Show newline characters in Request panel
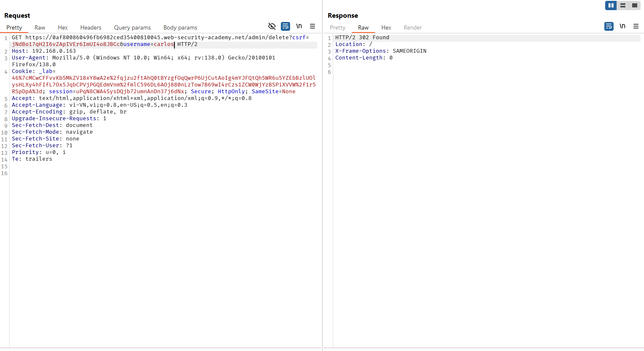The image size is (644, 351). [x=299, y=26]
